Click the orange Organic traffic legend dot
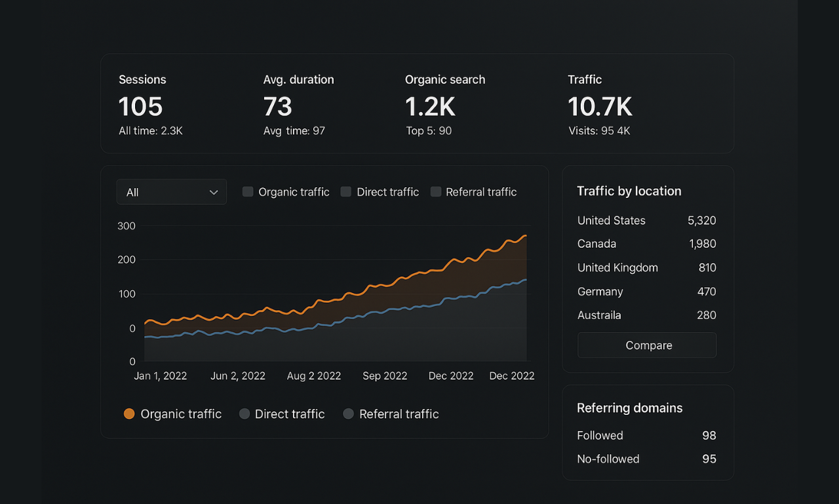This screenshot has height=504, width=839. pos(129,414)
